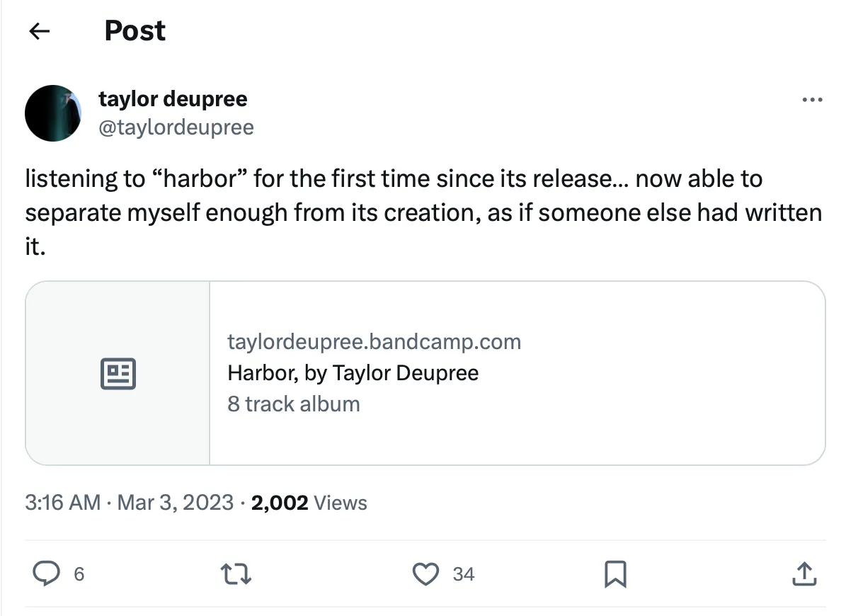Share the post via the upload icon

pyautogui.click(x=804, y=574)
